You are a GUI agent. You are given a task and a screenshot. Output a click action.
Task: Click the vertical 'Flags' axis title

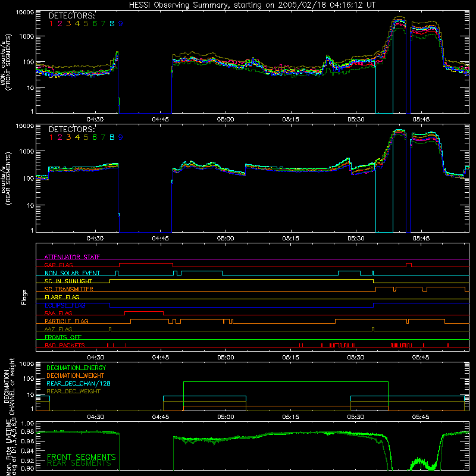24,297
